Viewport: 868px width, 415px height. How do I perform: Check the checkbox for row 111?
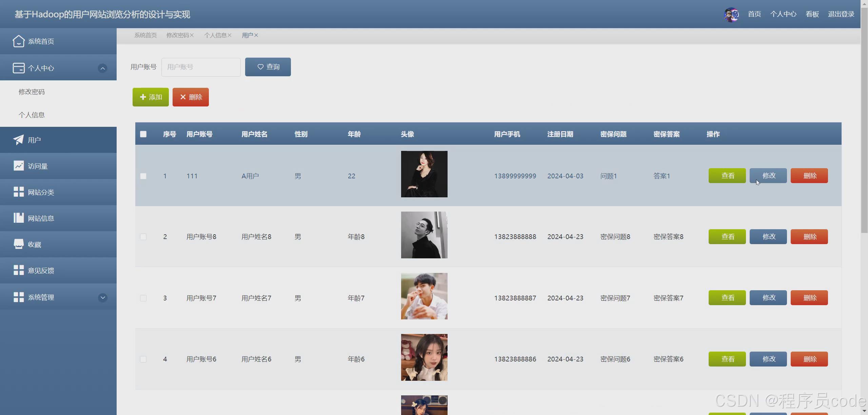pos(143,176)
